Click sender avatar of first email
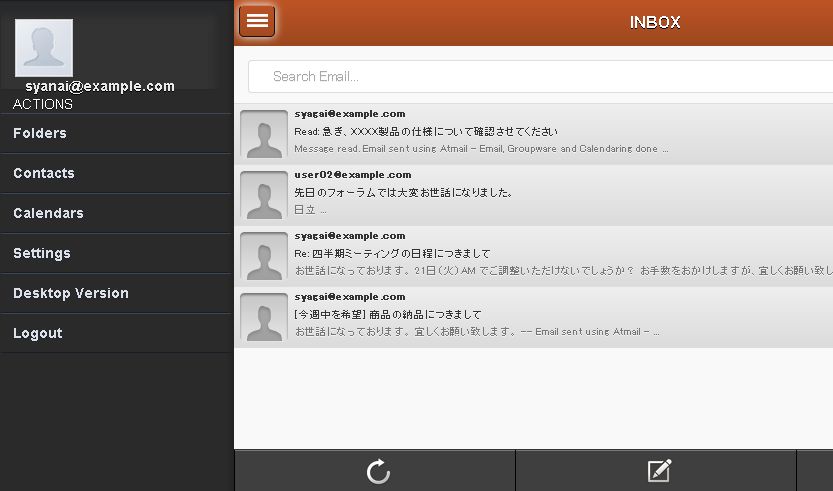The image size is (833, 491). [264, 134]
